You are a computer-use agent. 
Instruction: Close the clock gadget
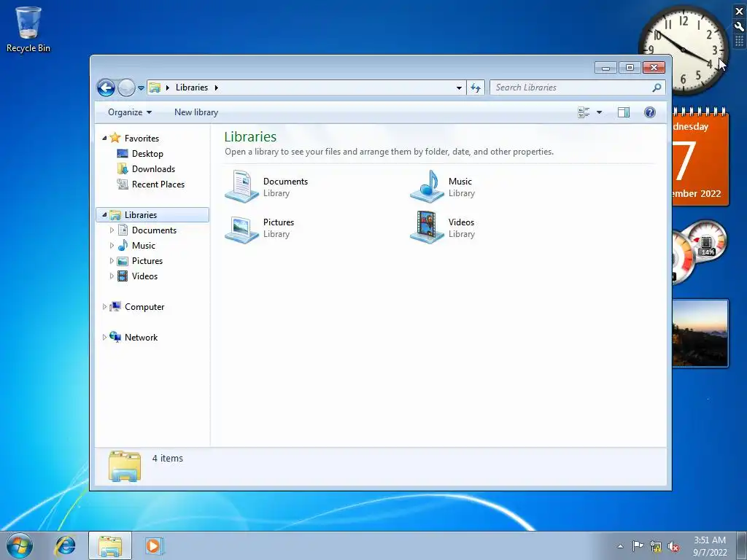(x=740, y=11)
